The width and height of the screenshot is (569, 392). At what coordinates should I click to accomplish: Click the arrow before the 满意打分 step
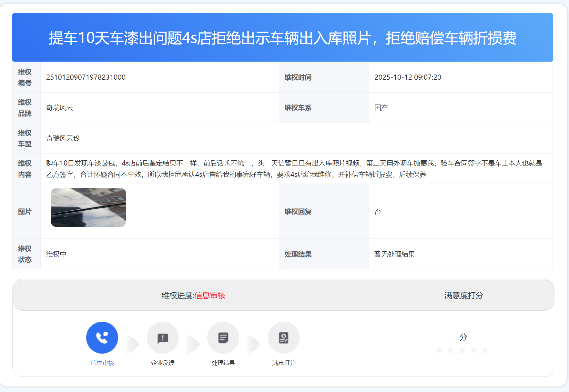coord(253,344)
